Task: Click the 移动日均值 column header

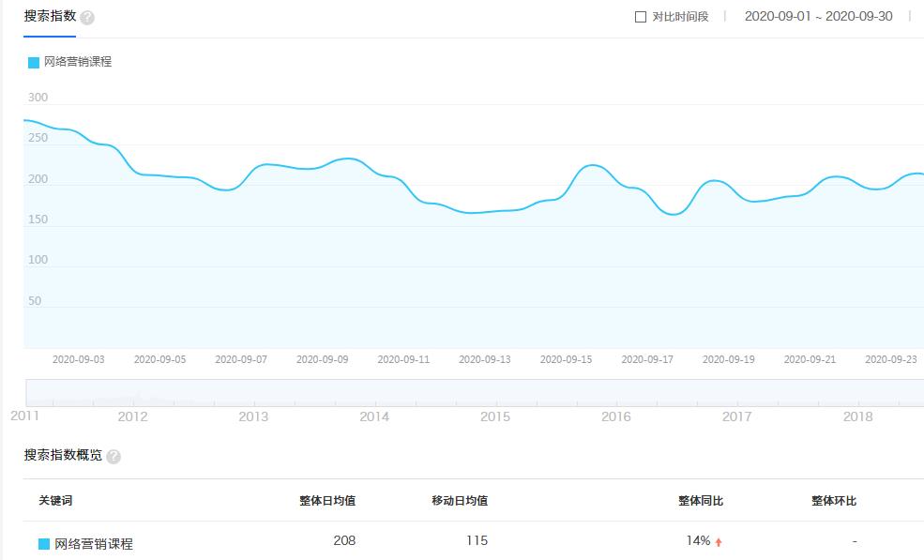Action: 460,501
